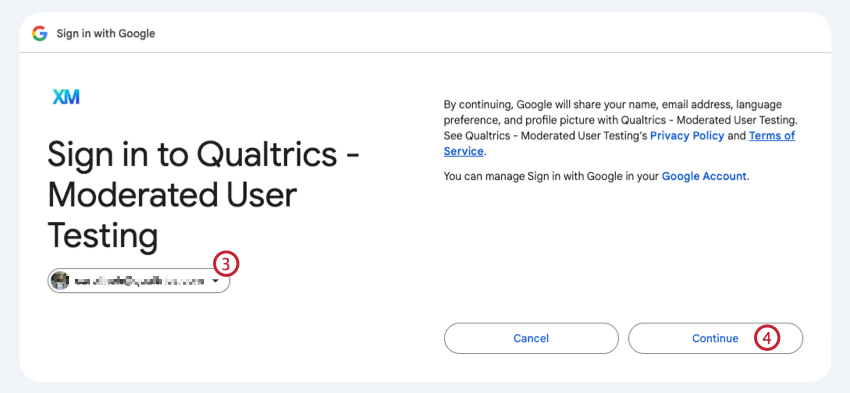Open the Google Account link
The image size is (850, 393).
(704, 176)
